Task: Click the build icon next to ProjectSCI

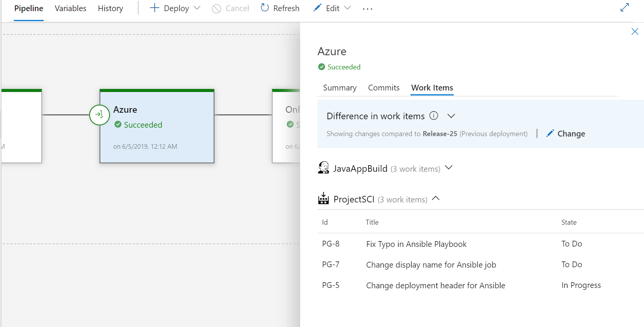Action: tap(324, 199)
